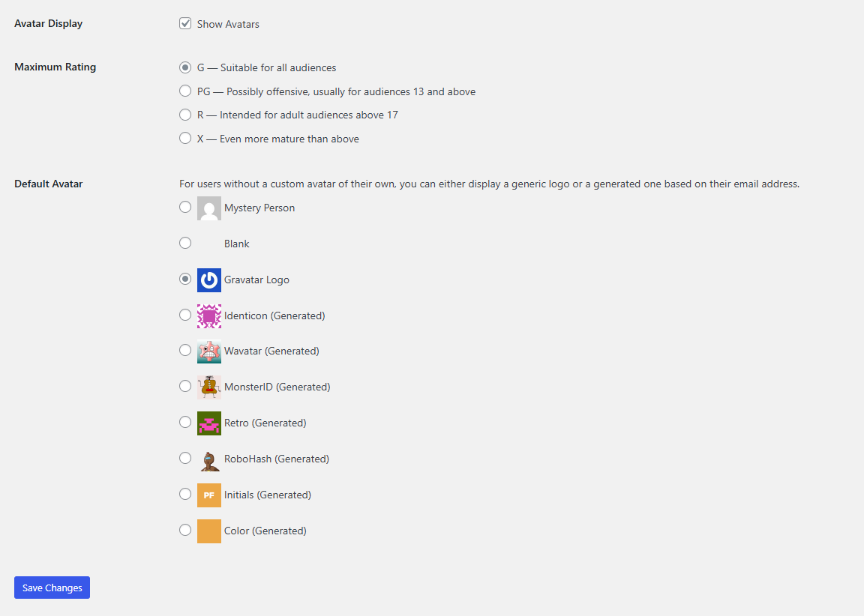
Task: Click the RoboHash robot icon
Action: tap(208, 459)
